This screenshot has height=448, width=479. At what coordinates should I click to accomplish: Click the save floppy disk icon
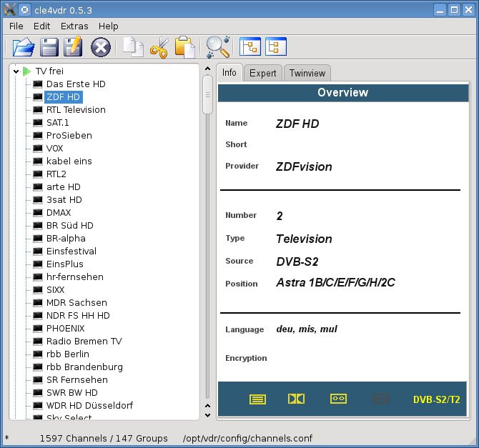tap(49, 47)
